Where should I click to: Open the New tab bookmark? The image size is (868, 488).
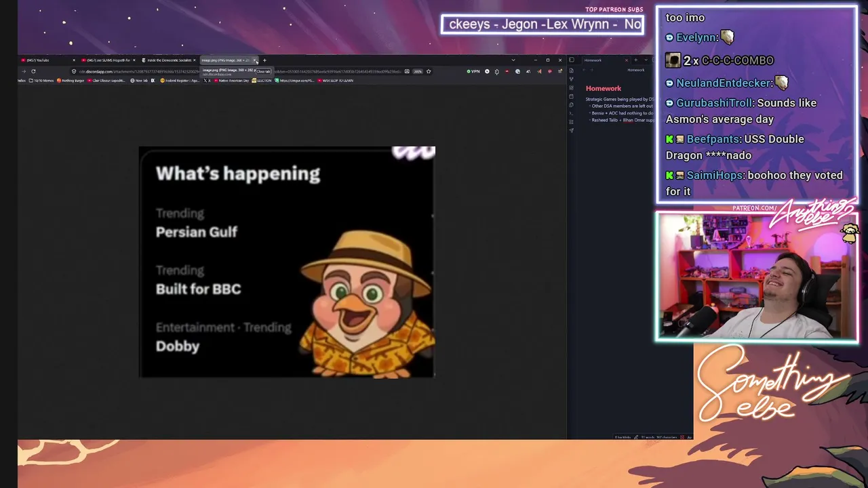click(x=139, y=81)
